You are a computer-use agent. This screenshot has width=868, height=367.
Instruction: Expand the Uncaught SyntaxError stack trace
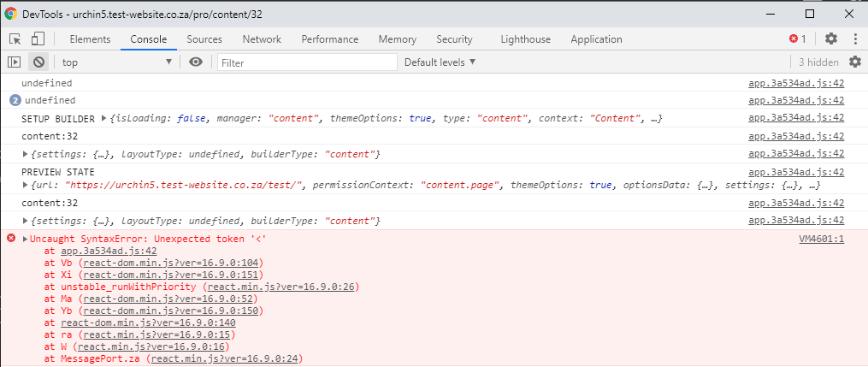click(26, 240)
